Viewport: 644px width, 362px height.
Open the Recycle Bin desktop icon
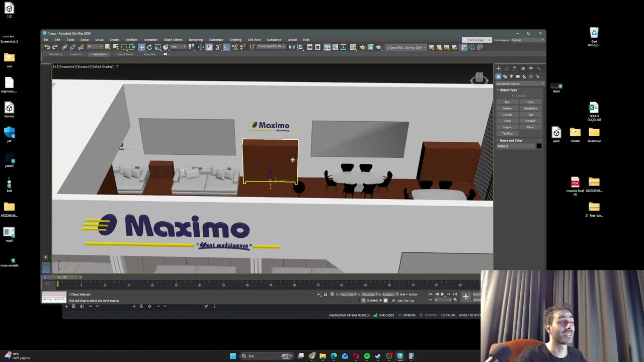point(594,37)
